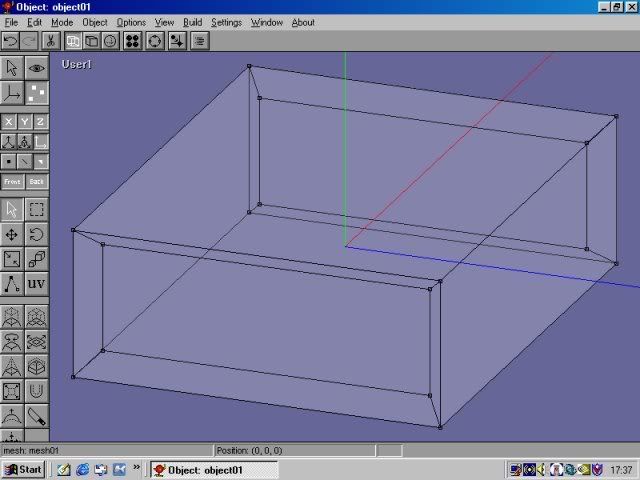
Task: Open the Mode menu
Action: tap(62, 22)
